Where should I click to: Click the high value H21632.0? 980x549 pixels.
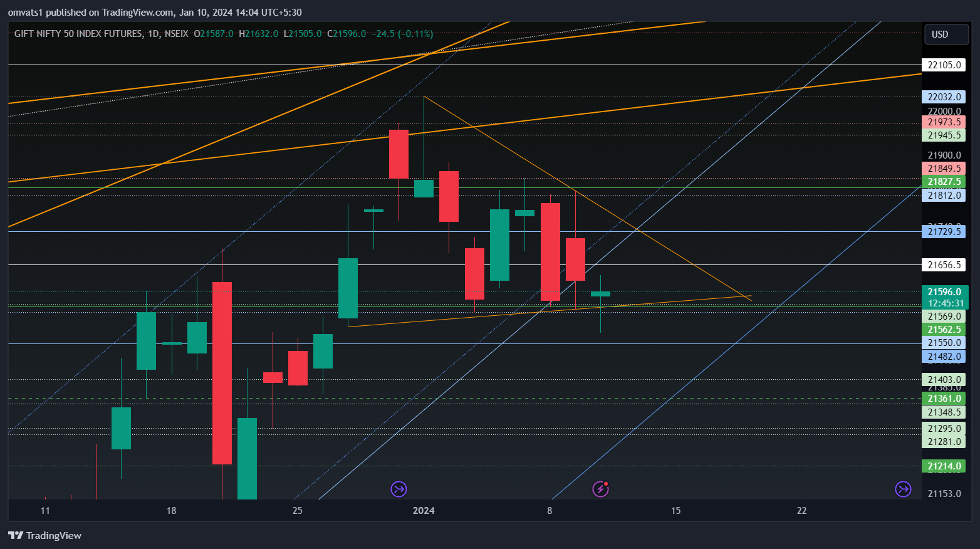click(258, 34)
